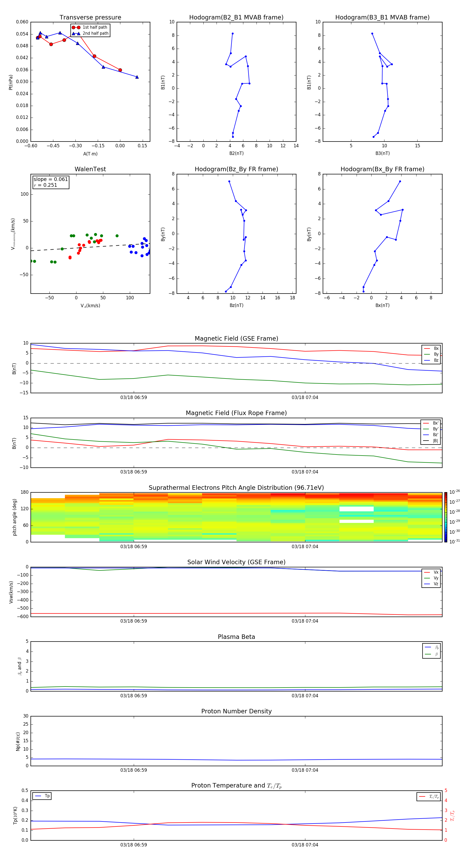The height and width of the screenshot is (868, 473).
Task: Click the "Magnetic Field (GSE Frame)" title
Action: tap(236, 339)
